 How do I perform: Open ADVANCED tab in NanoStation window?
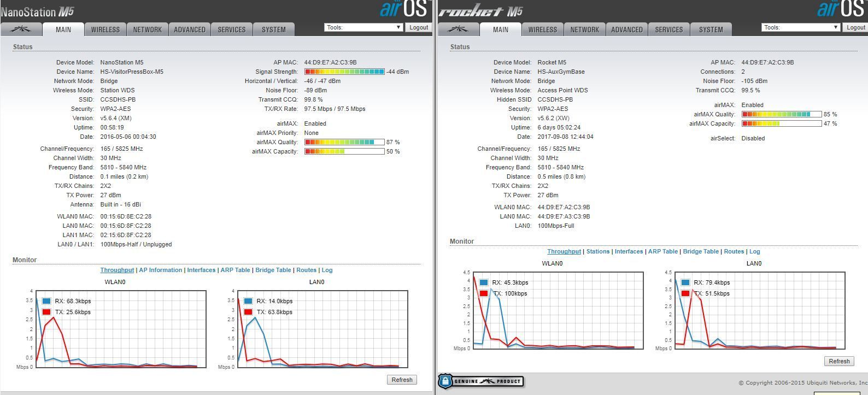pyautogui.click(x=190, y=30)
